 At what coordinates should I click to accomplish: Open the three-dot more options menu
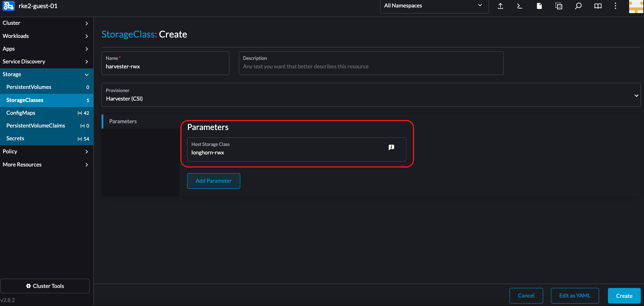point(615,6)
